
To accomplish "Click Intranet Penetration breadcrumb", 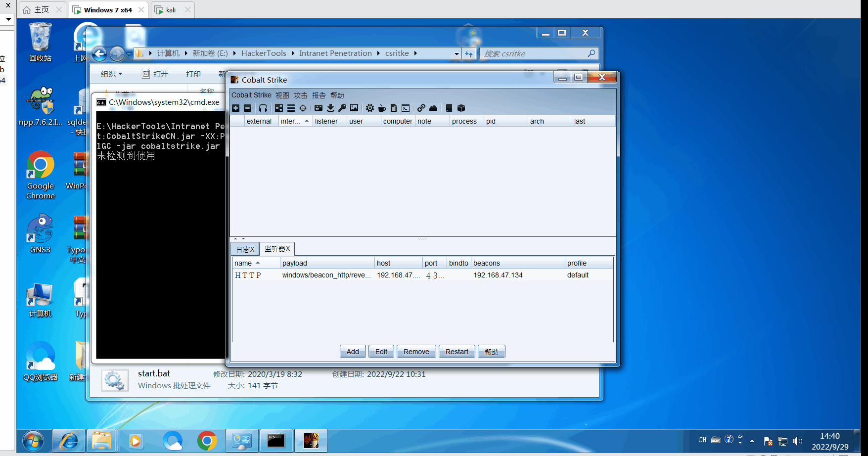I will (335, 53).
